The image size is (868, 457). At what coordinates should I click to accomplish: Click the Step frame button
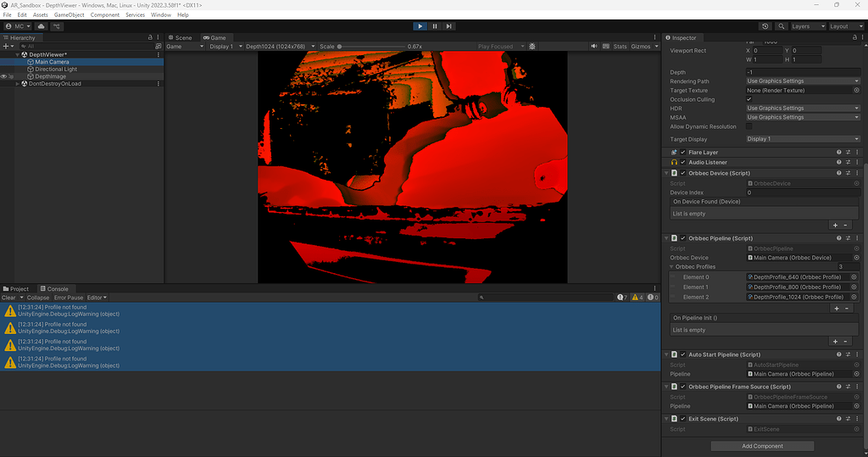tap(449, 26)
